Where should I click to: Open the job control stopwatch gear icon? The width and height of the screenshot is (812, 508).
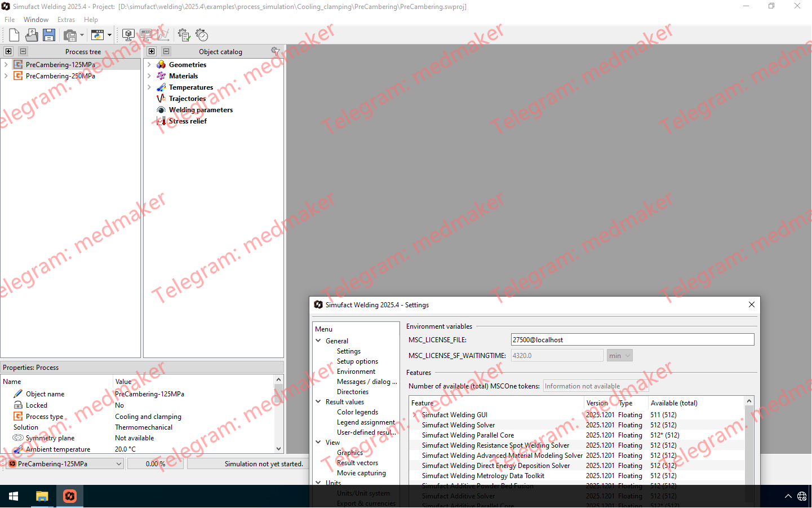click(202, 35)
